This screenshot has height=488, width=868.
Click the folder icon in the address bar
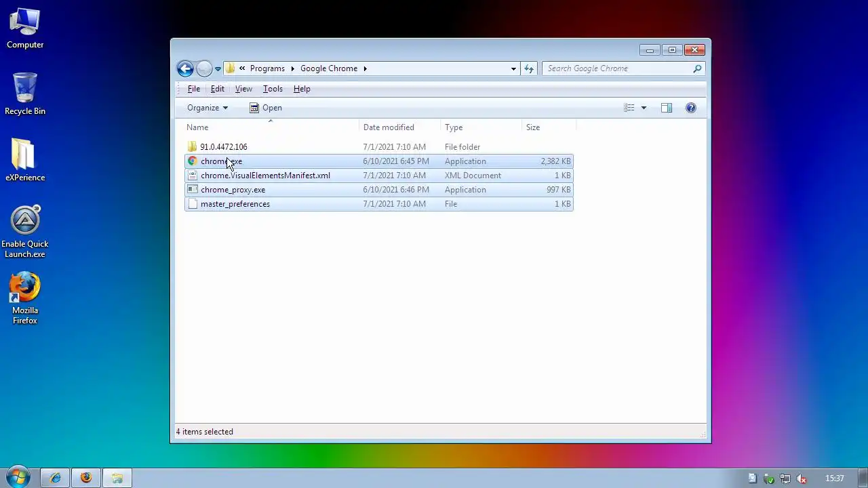pos(229,68)
